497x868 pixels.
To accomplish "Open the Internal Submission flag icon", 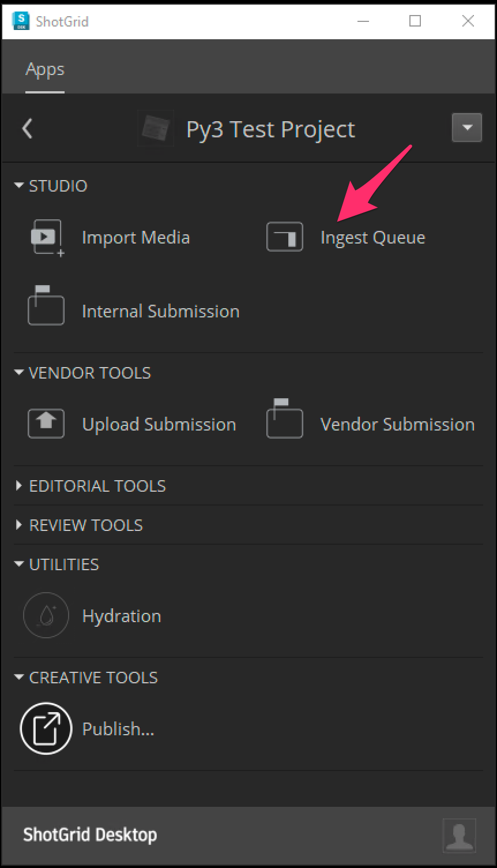I will tap(46, 305).
